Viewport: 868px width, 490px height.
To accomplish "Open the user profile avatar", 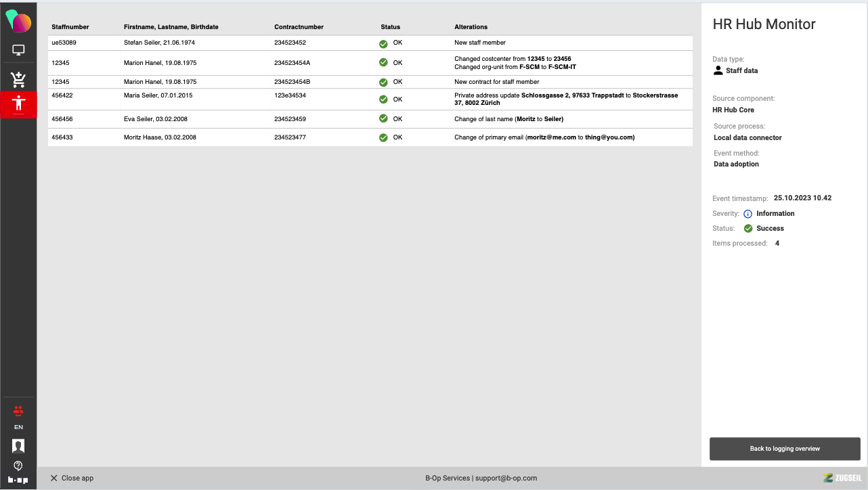I will 18,445.
